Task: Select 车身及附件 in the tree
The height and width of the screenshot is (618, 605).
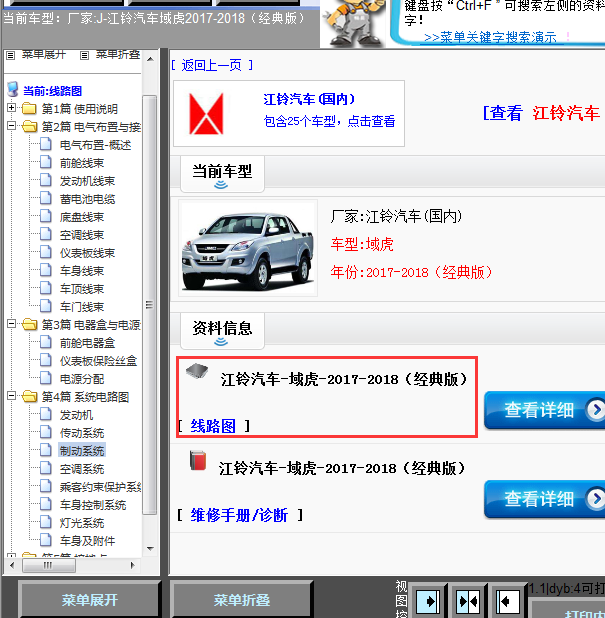Action: pos(87,541)
